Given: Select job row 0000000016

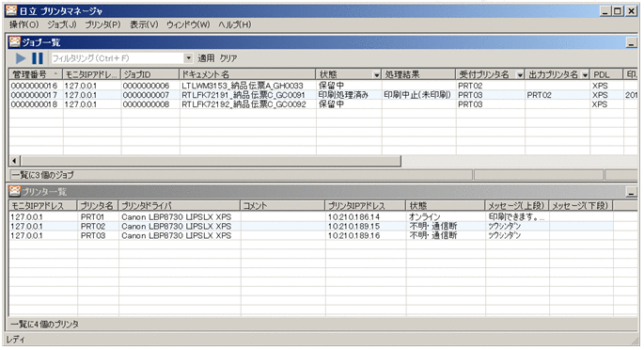Looking at the screenshot, I should (x=322, y=86).
